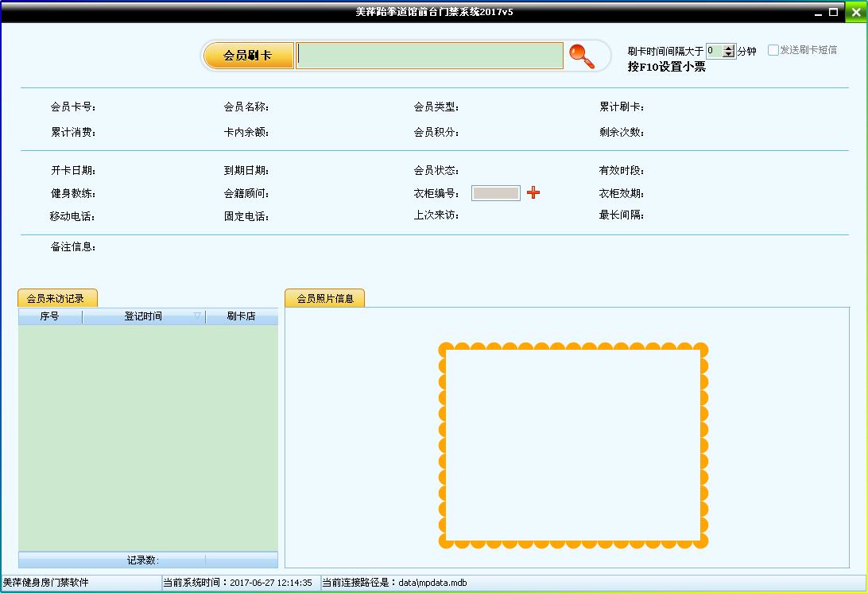The image size is (868, 593).
Task: Click the magnifier search icon beside card field
Action: 583,56
